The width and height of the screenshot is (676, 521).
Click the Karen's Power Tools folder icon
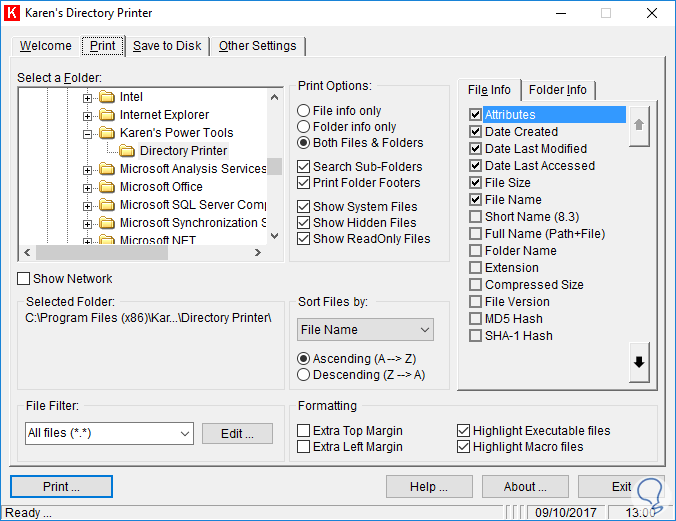pyautogui.click(x=107, y=133)
